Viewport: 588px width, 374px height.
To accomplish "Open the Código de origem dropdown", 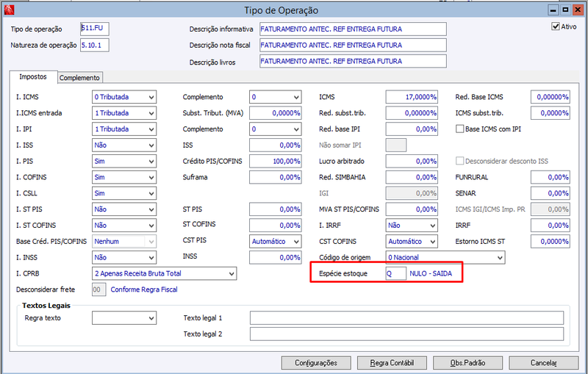I will 445,258.
